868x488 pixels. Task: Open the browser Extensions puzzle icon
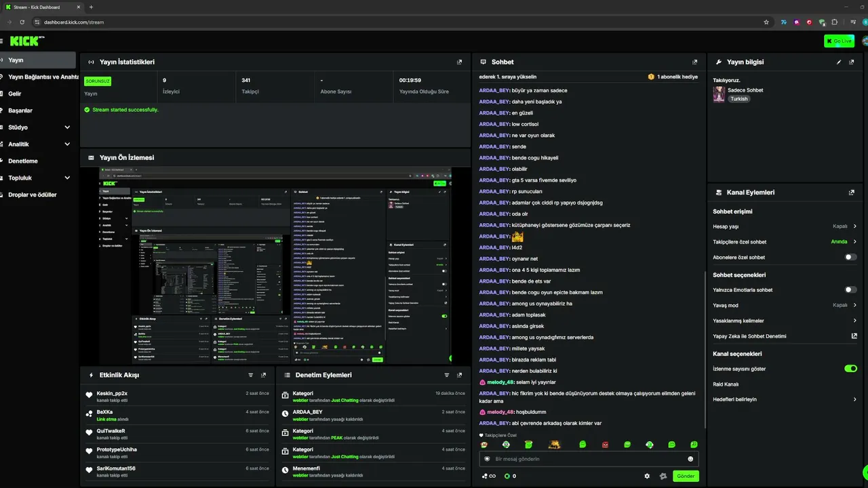(835, 22)
